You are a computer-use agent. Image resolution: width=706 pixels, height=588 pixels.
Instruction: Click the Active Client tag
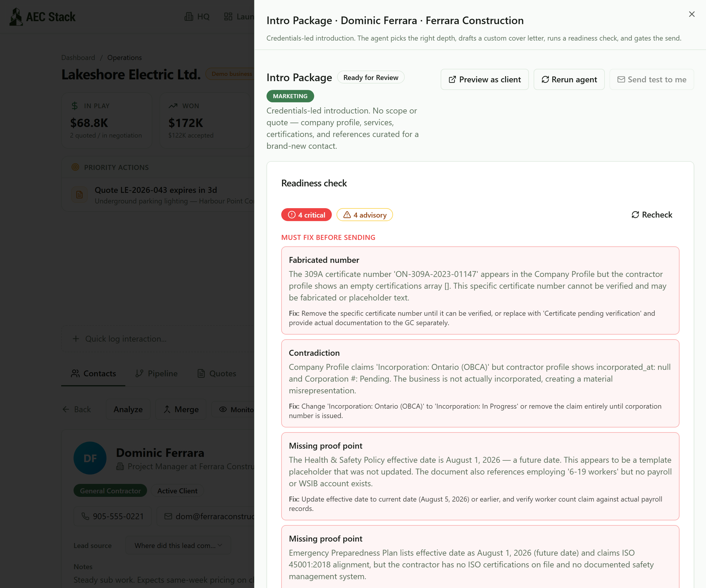tap(177, 491)
